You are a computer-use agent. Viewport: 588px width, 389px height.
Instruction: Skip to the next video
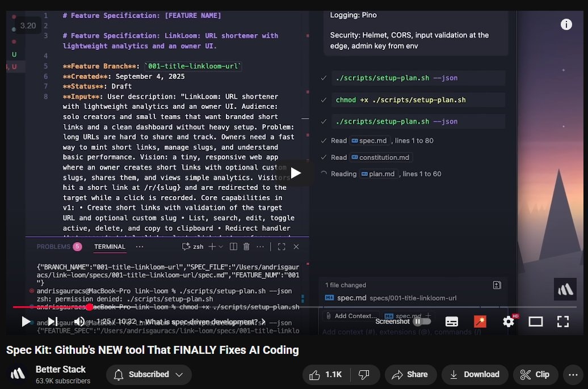coord(52,322)
